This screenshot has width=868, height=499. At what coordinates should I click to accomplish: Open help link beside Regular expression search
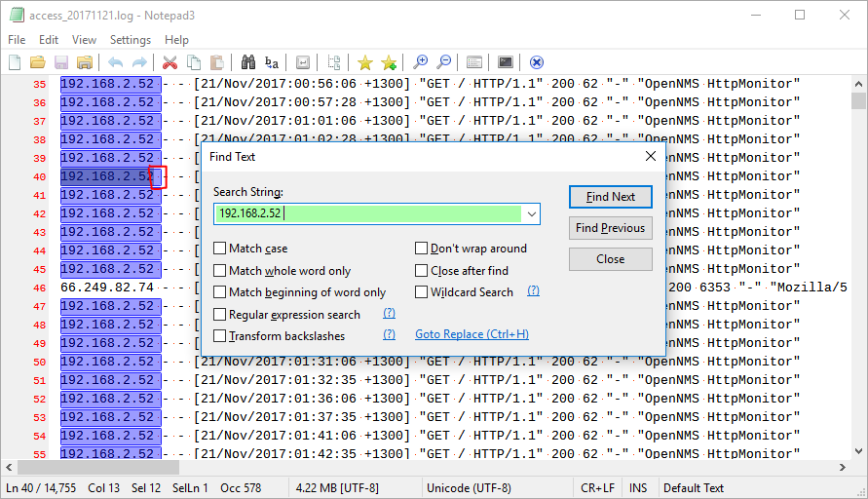(389, 314)
